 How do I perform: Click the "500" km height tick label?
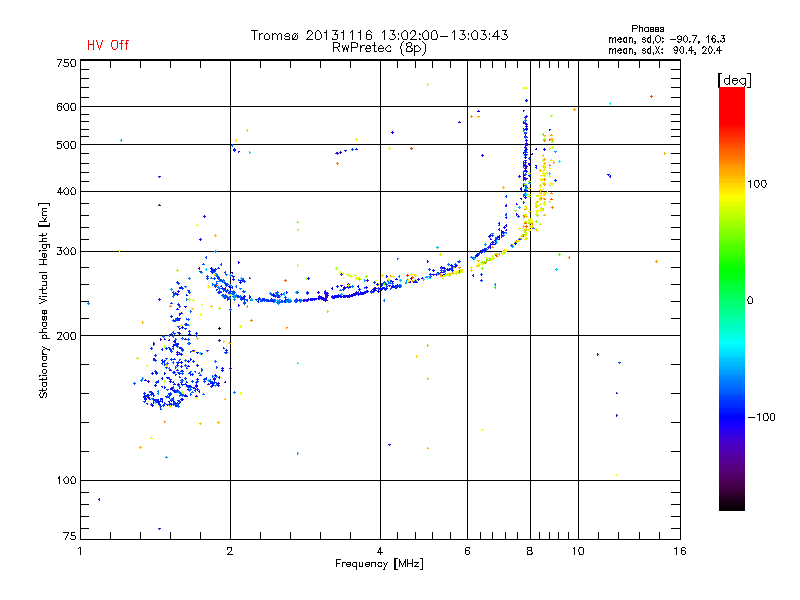pos(66,145)
